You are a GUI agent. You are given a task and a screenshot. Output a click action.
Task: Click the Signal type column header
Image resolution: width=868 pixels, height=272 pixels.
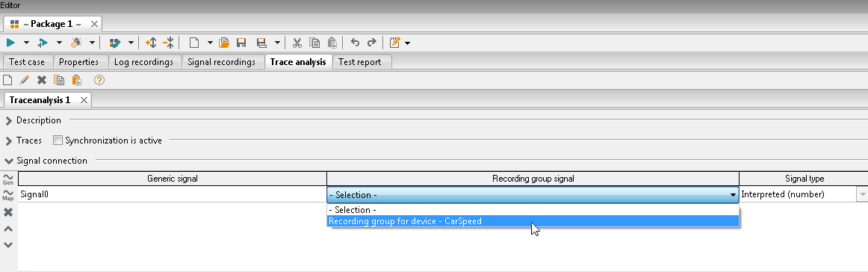tap(804, 179)
